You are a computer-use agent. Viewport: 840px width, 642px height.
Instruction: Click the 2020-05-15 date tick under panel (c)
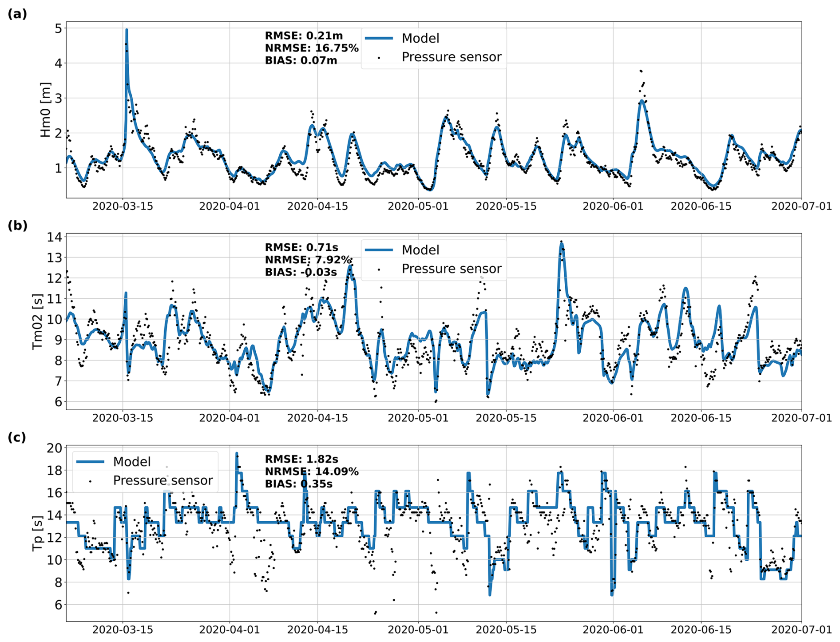(506, 630)
